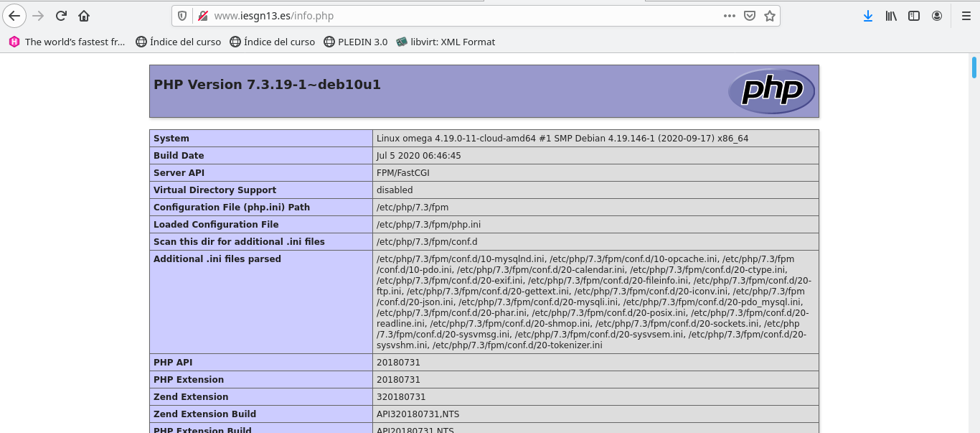Select the 'Build Date' label cell

tap(261, 156)
